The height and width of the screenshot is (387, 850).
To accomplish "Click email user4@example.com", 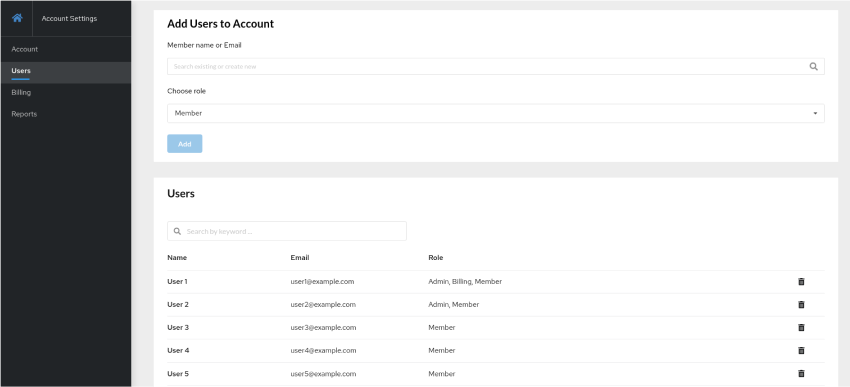I will coord(323,351).
